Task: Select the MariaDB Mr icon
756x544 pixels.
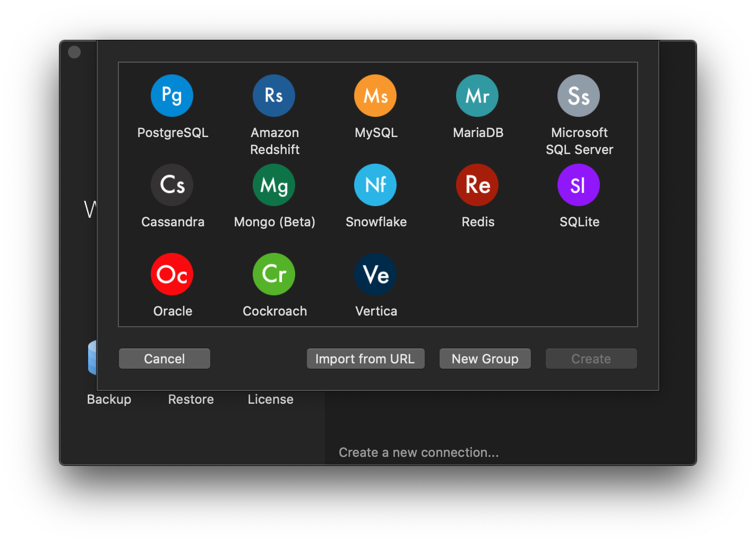Action: coord(477,96)
